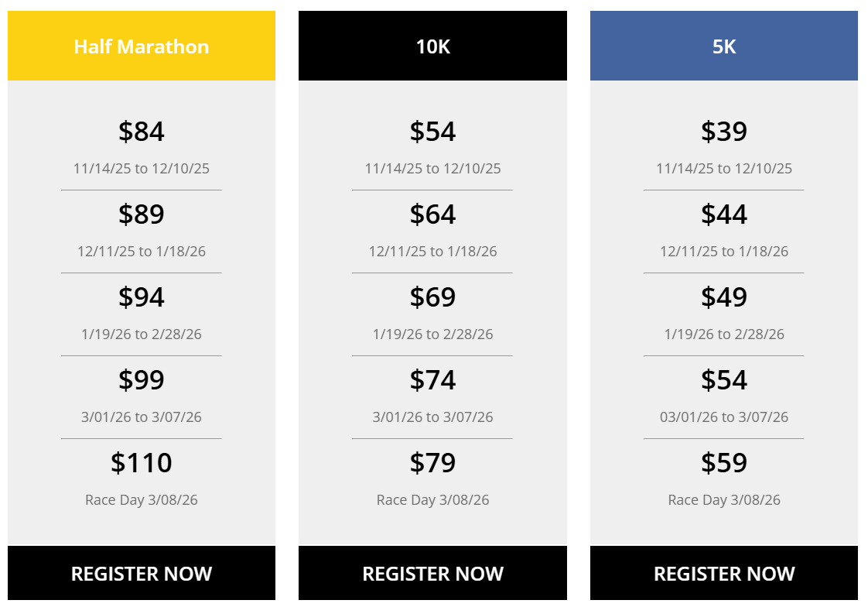This screenshot has height=607, width=868.
Task: Select the $39 5K price
Action: coord(724,132)
